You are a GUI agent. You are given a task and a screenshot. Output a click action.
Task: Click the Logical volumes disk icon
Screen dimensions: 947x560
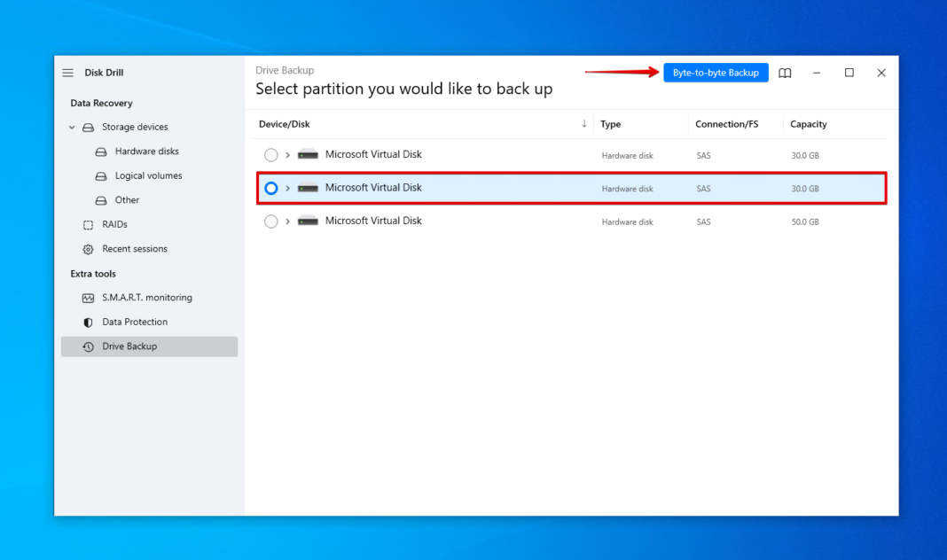point(100,175)
